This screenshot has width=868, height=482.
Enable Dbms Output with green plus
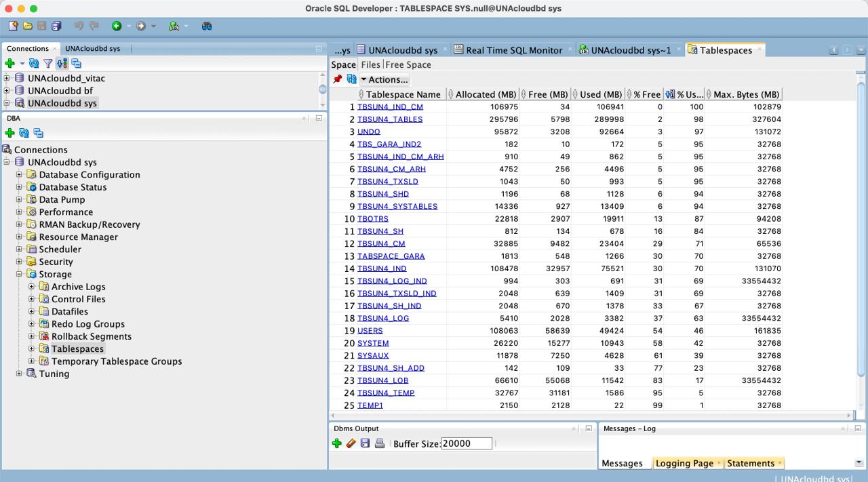(336, 443)
